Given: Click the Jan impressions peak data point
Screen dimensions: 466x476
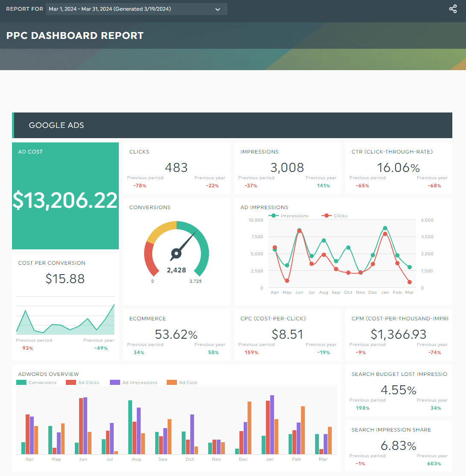Looking at the screenshot, I should click(385, 228).
